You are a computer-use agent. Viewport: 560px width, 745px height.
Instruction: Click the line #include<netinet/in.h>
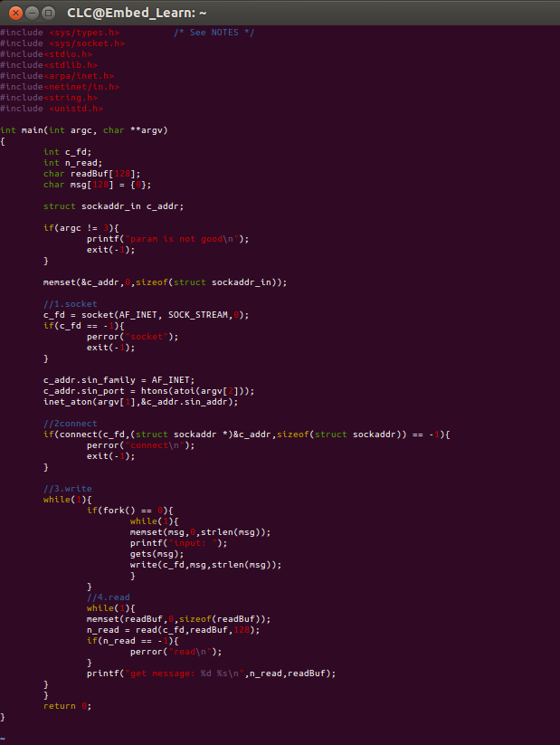point(60,87)
